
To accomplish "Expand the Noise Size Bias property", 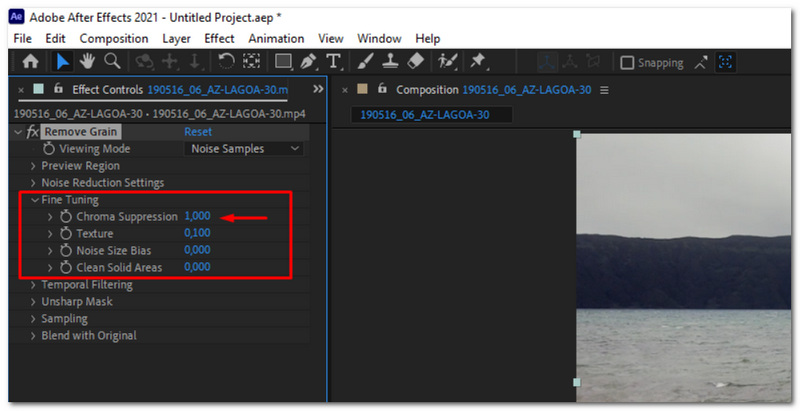I will click(50, 250).
